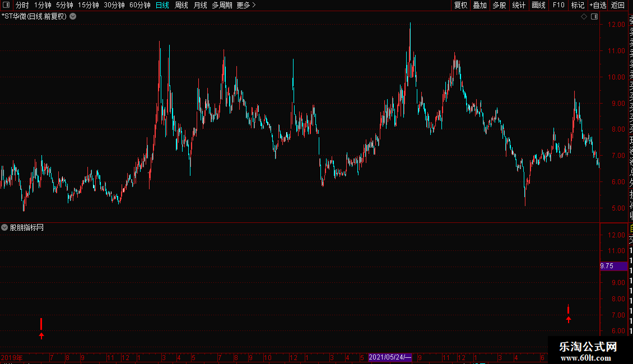633x364 pixels.
Task: Select the 日线 daily period
Action: tap(162, 5)
